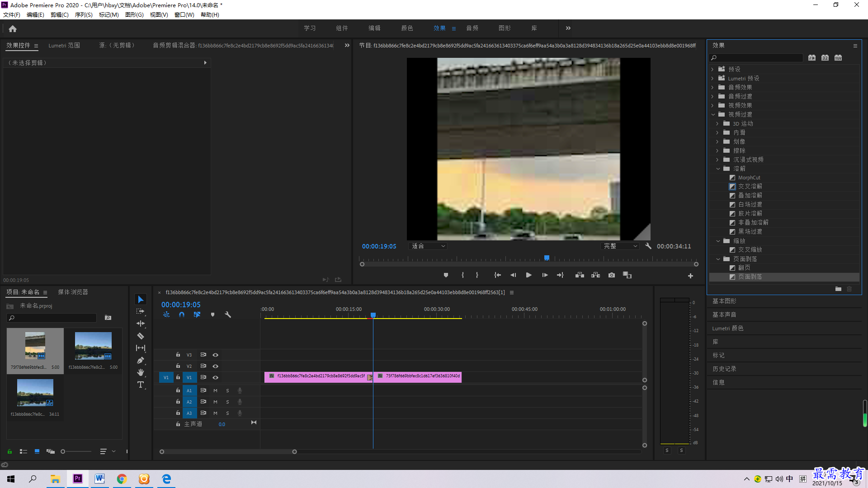Select the Selection tool arrow
Screen dimensions: 868x488
141,300
